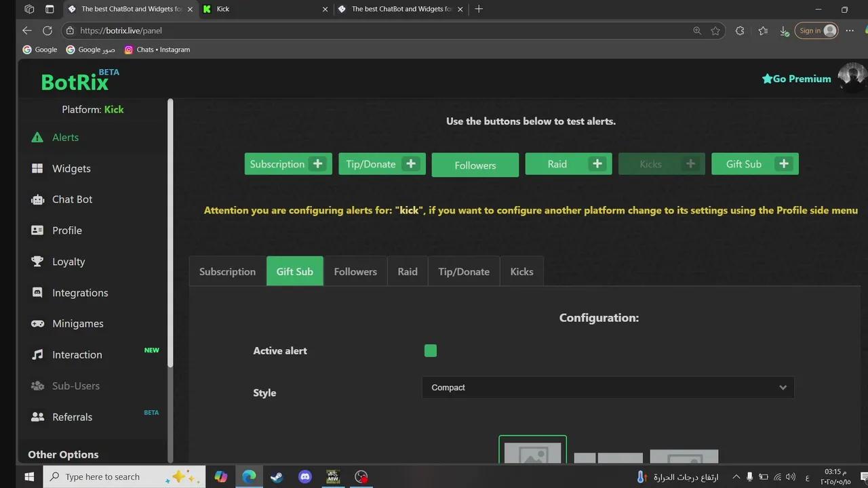Zoom icon in the address bar
The width and height of the screenshot is (868, 488).
(697, 30)
